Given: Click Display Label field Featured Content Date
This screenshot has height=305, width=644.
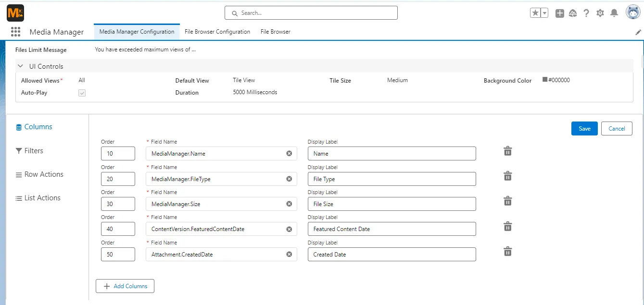Looking at the screenshot, I should [x=392, y=229].
